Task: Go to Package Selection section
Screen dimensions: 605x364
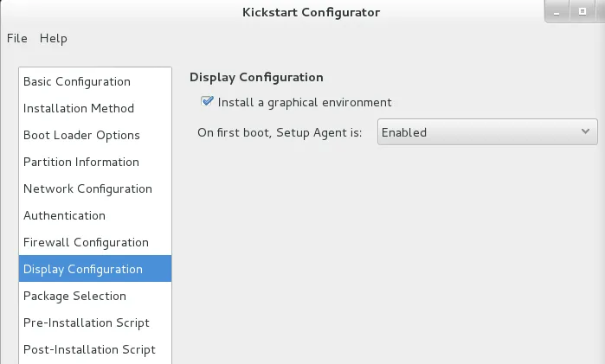Action: (74, 296)
